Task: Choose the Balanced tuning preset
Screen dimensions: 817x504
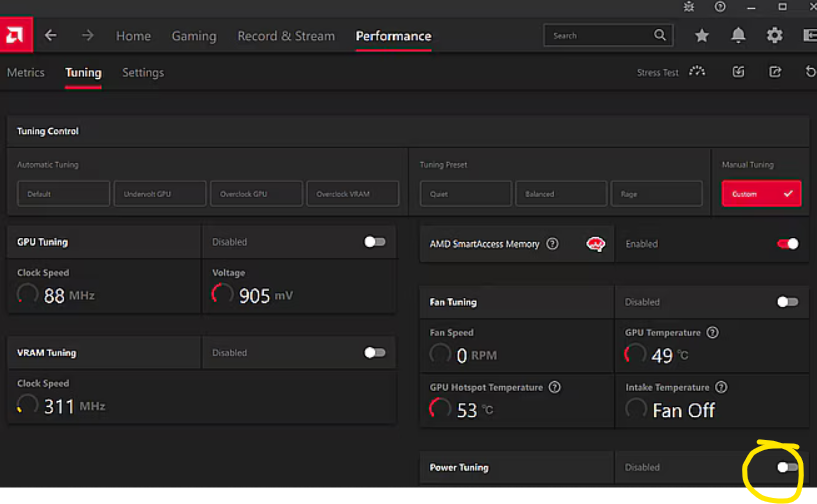Action: [560, 194]
